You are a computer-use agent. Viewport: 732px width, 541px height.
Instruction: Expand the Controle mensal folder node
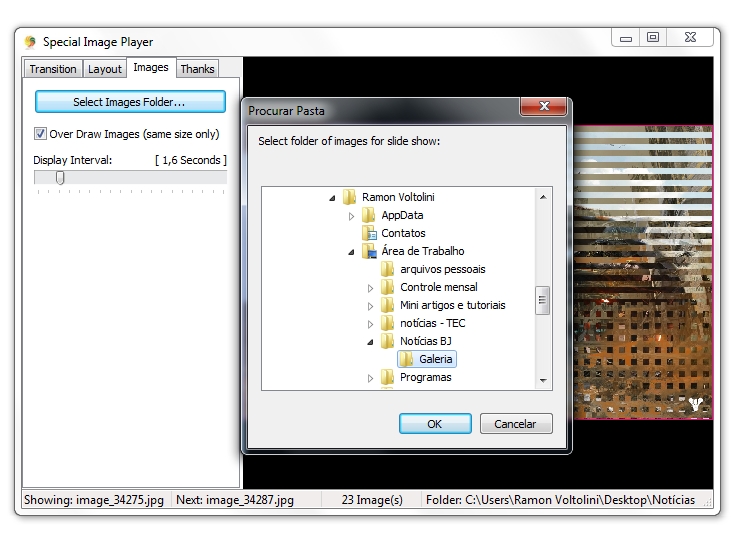point(371,288)
